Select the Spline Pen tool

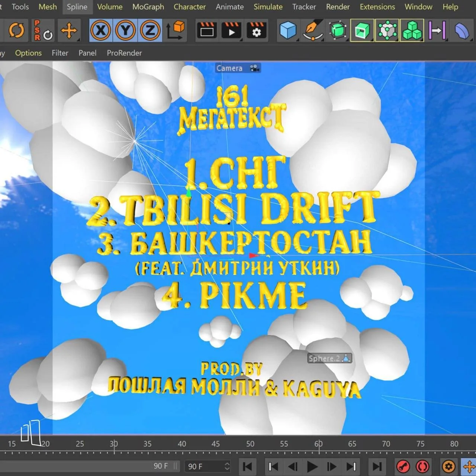[312, 30]
